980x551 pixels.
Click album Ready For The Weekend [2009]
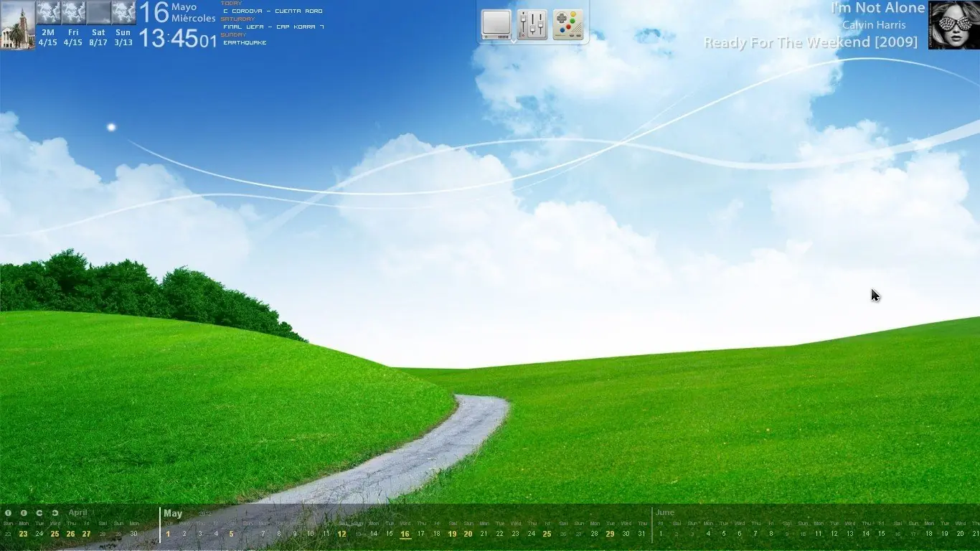tap(811, 42)
